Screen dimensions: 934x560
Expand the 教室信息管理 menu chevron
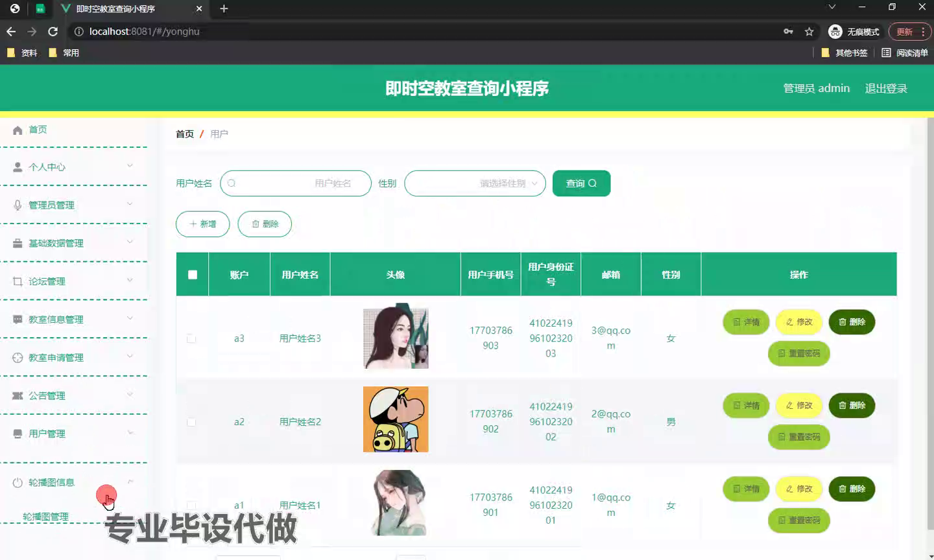coord(130,318)
